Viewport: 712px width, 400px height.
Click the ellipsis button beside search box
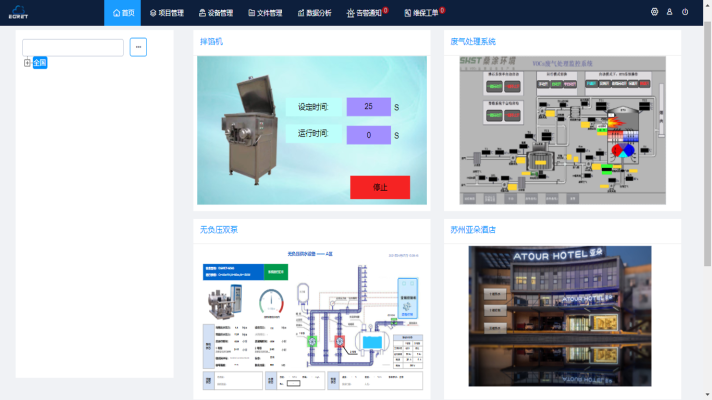tap(138, 47)
